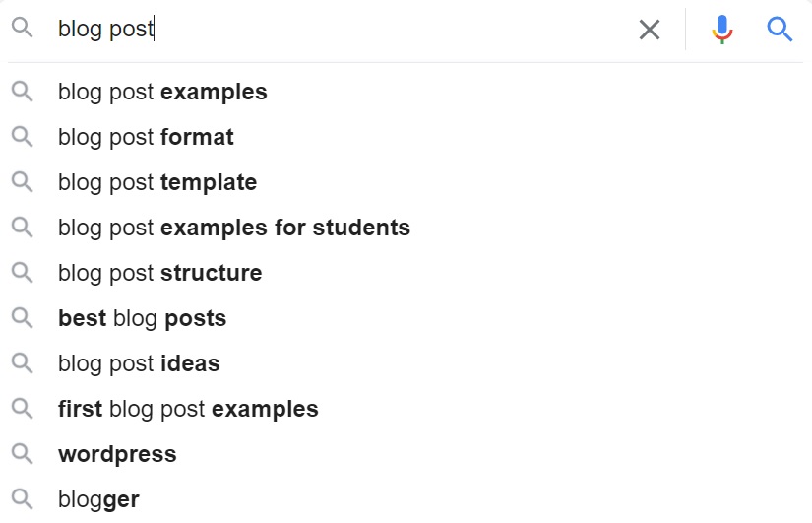Select the "blog post ideas" suggestion
This screenshot has width=812, height=523.
pos(139,363)
